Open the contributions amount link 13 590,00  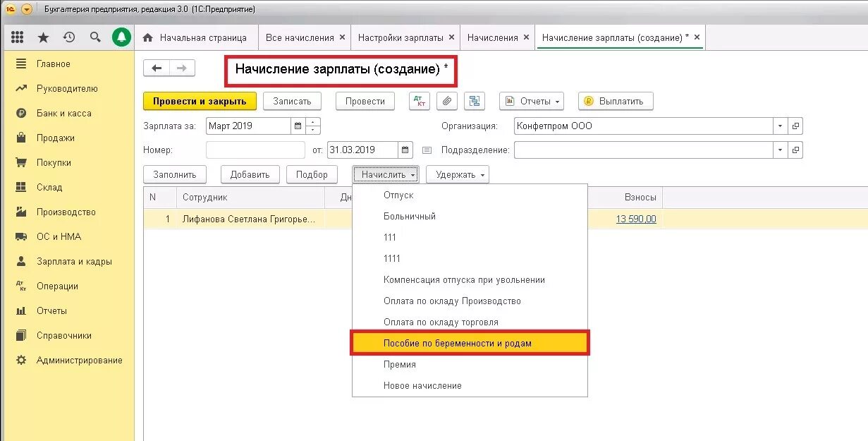pyautogui.click(x=637, y=219)
